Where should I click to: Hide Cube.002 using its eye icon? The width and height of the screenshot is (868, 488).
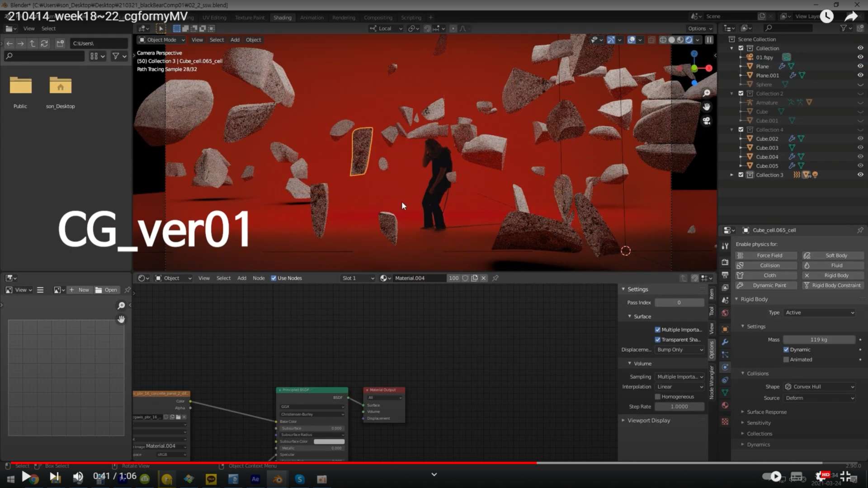coord(860,139)
